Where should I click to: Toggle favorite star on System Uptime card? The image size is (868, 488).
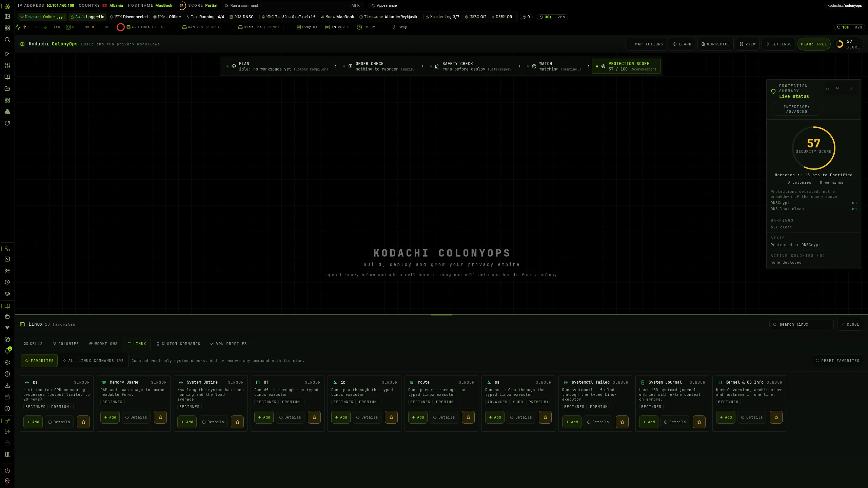(x=237, y=422)
